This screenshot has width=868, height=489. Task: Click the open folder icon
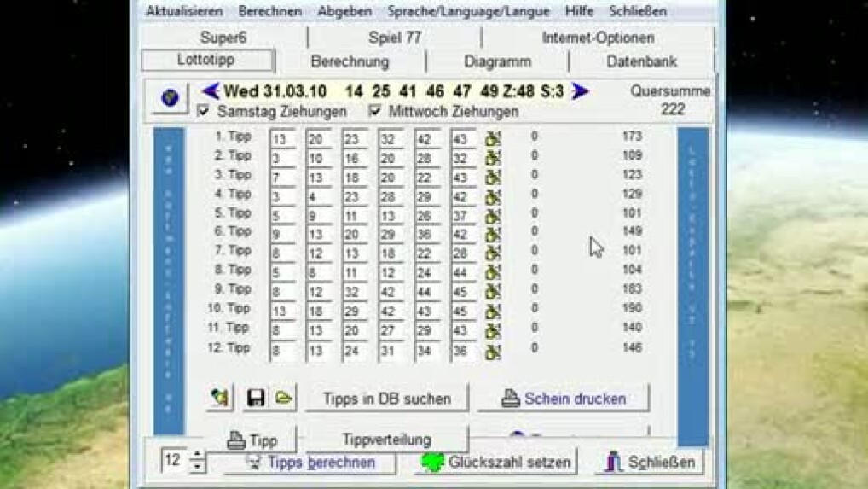pyautogui.click(x=283, y=398)
